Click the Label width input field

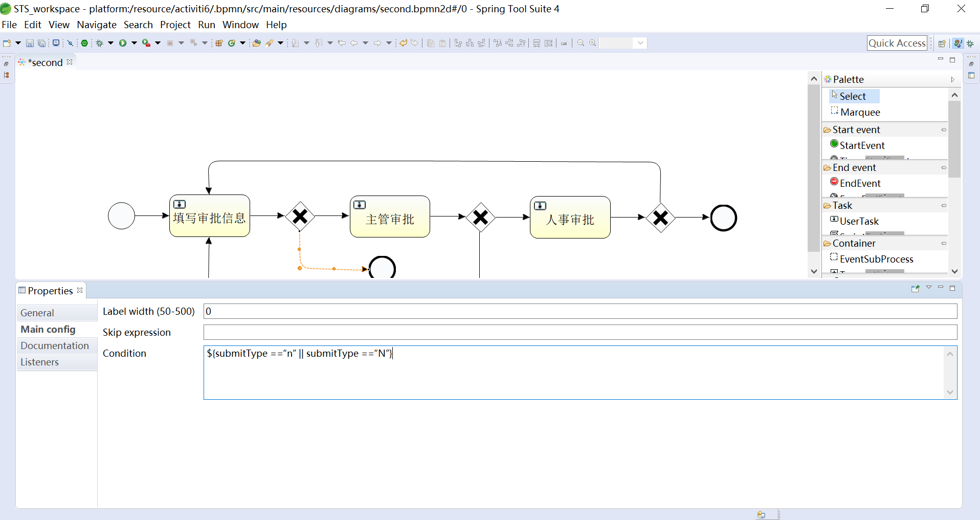(x=580, y=311)
